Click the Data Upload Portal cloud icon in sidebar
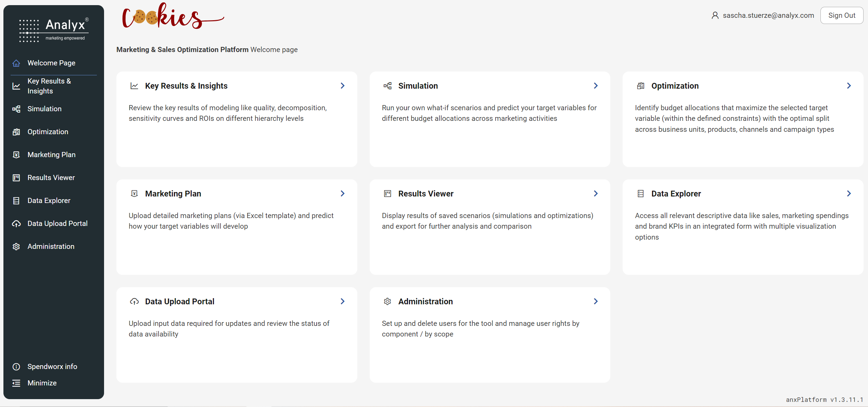The image size is (868, 407). pos(16,224)
